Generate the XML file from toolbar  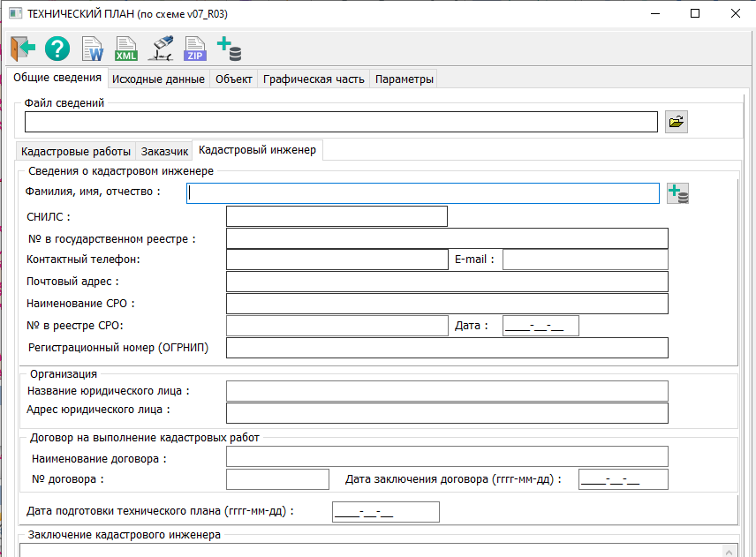click(x=126, y=48)
